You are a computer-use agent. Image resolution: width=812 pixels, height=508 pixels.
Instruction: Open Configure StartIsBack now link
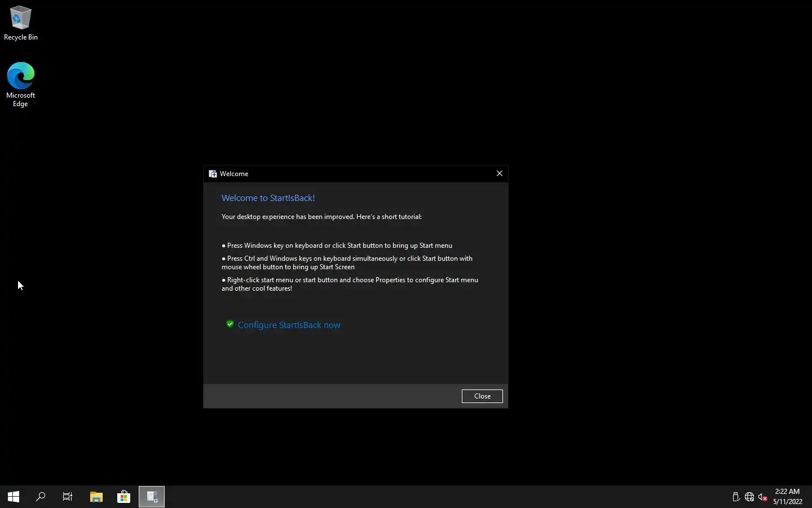289,325
